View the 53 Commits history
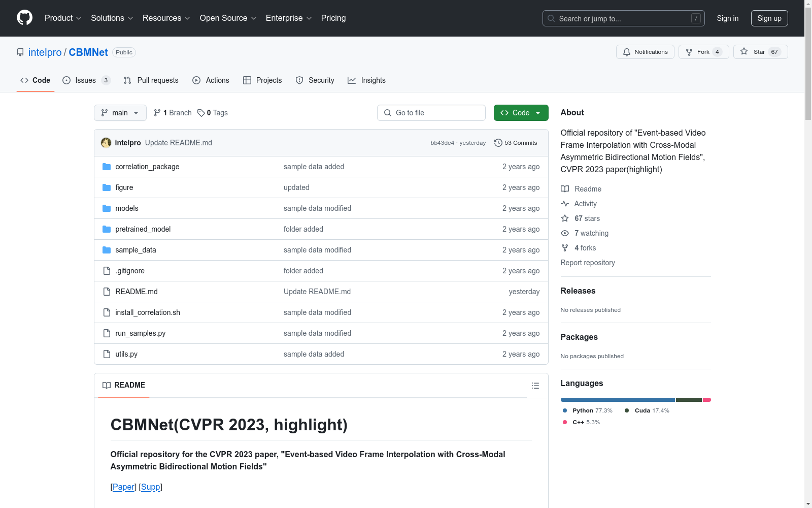Screen dimensions: 812x508 (x=516, y=143)
